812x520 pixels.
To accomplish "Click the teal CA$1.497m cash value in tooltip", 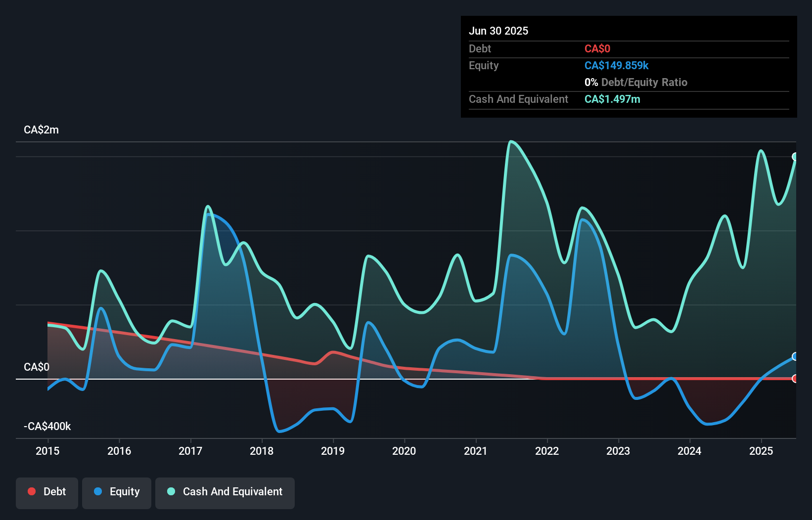I will pos(612,99).
